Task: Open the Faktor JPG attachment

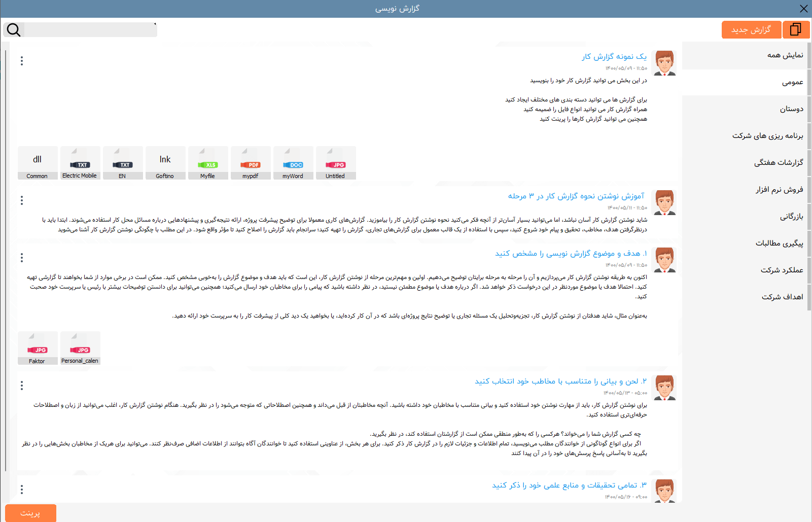Action: coord(38,349)
